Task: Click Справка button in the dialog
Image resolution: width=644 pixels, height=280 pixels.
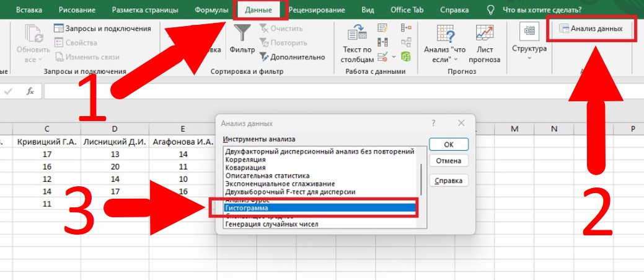Action: (448, 181)
